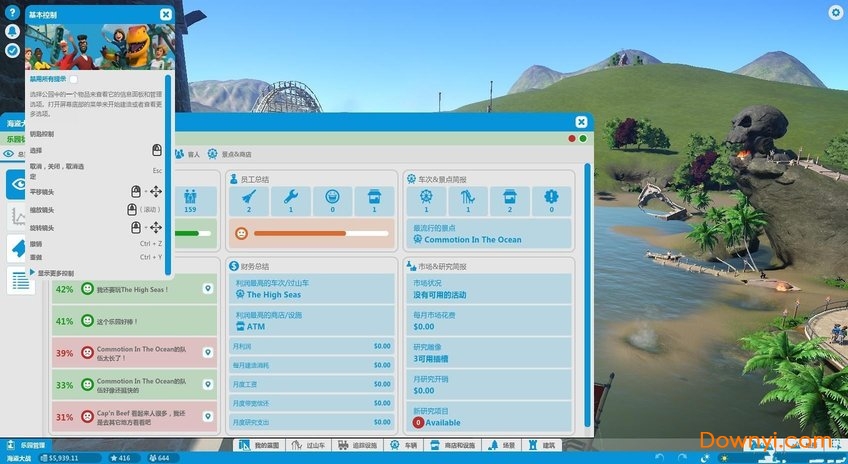The height and width of the screenshot is (464, 848).
Task: Locate guest of the 42% High Seas thought
Action: pyautogui.click(x=208, y=289)
